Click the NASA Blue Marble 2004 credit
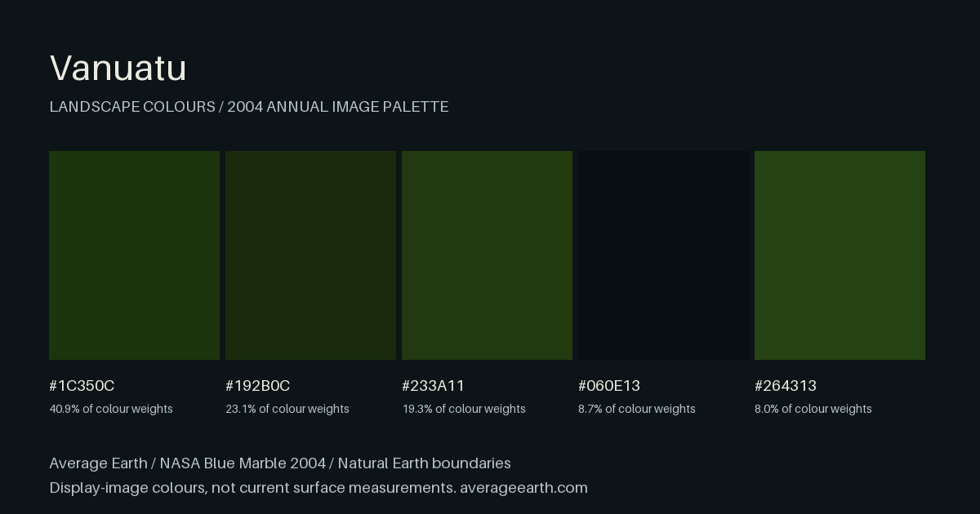 coord(243,463)
